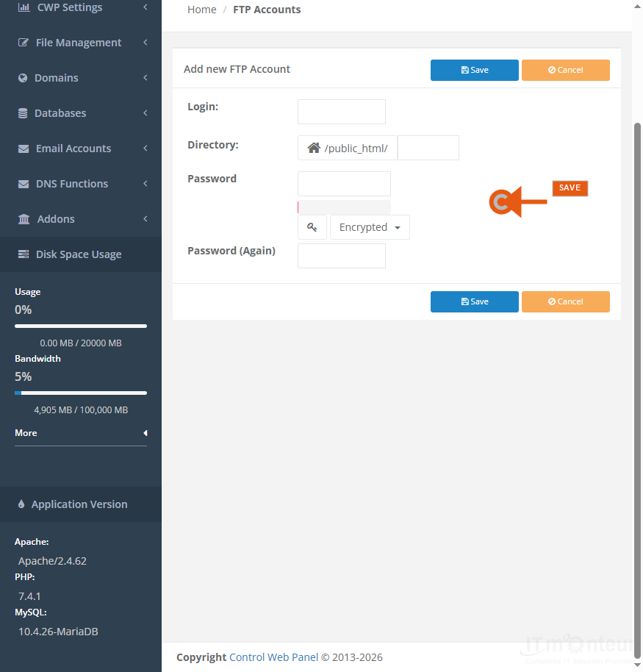
Task: Open Domains menu item
Action: tap(81, 78)
